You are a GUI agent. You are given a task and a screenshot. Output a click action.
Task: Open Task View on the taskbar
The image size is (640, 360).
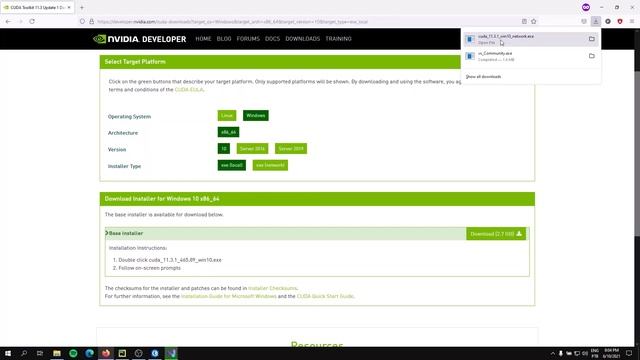coord(40,353)
